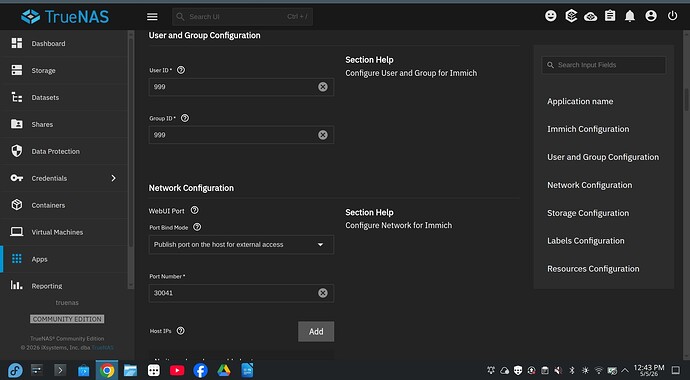Open the hamburger menu to collapse sidebar
Screen dimensions: 690x380
point(152,17)
